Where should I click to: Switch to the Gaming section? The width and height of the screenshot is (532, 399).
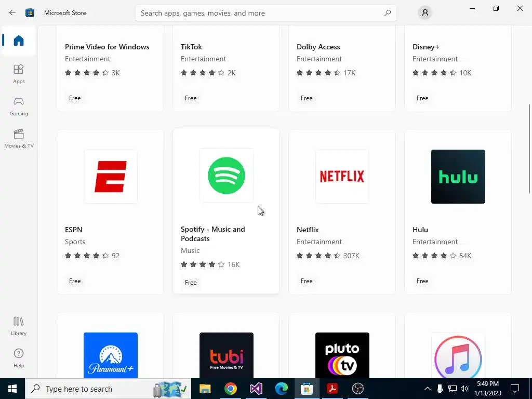click(x=19, y=106)
